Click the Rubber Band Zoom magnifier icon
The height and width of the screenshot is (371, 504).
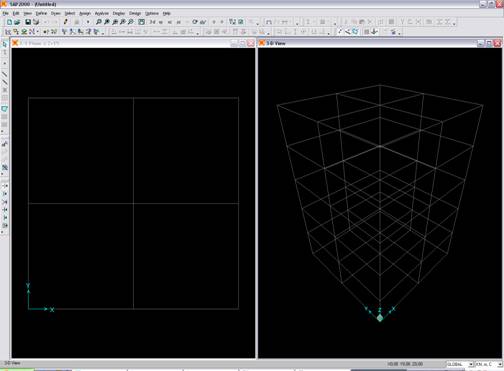coord(99,22)
